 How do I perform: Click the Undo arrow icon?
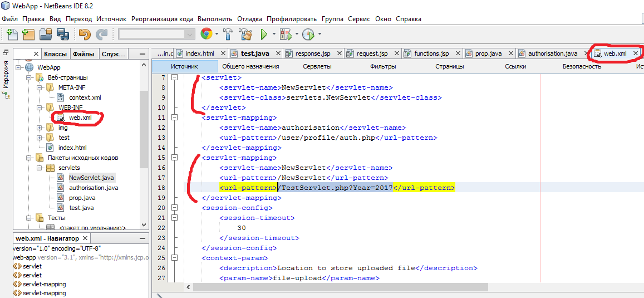(84, 34)
